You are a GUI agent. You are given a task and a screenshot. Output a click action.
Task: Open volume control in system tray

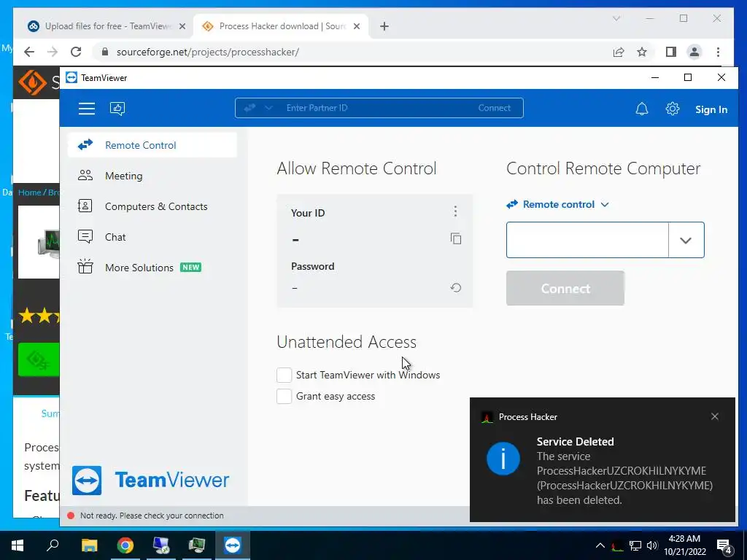652,545
